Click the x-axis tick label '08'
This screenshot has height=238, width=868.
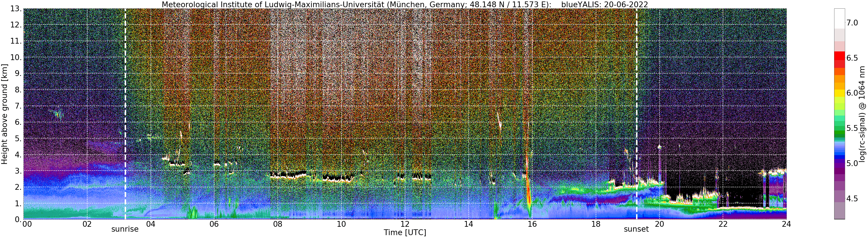278,224
